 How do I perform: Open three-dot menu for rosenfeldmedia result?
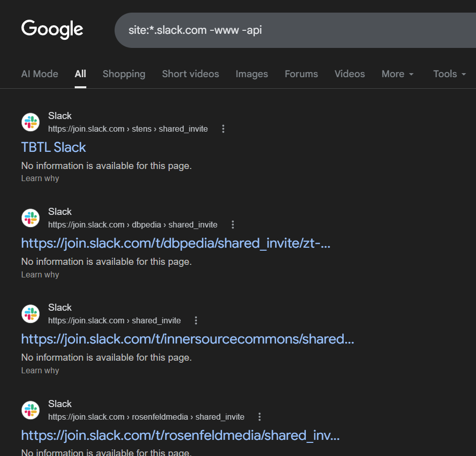click(259, 417)
